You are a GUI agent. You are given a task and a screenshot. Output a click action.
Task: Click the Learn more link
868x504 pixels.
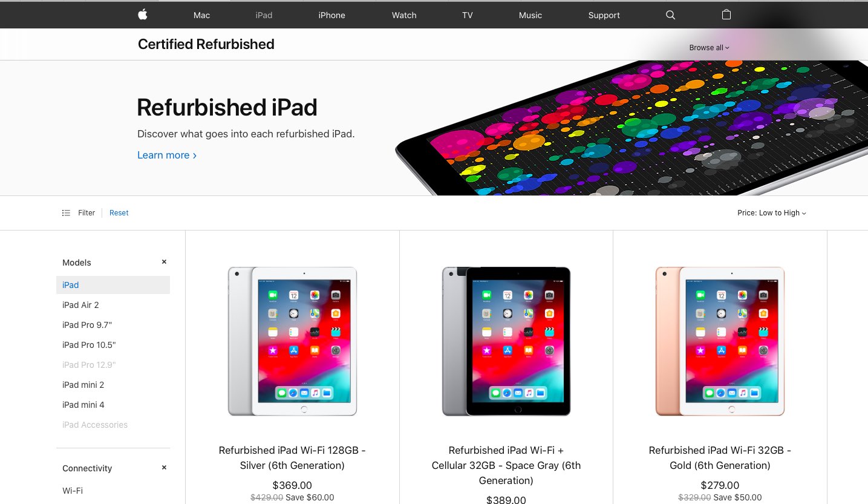(x=167, y=155)
